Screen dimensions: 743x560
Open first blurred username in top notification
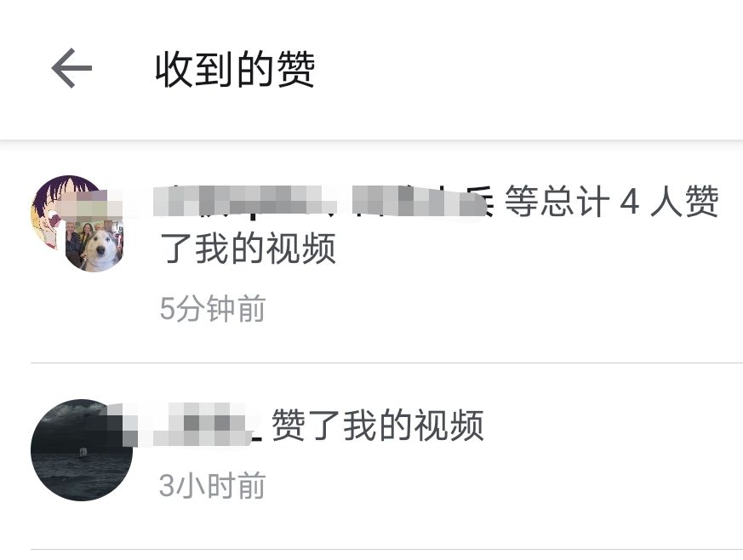point(245,202)
